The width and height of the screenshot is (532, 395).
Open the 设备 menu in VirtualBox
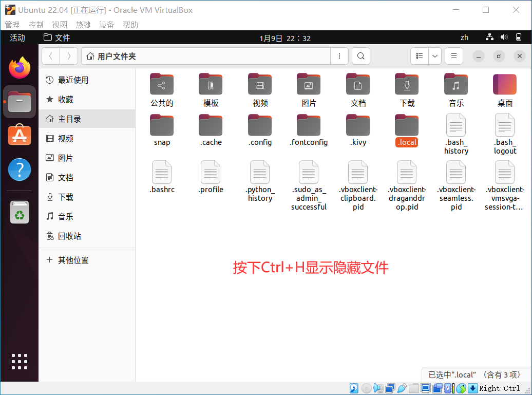coord(107,25)
